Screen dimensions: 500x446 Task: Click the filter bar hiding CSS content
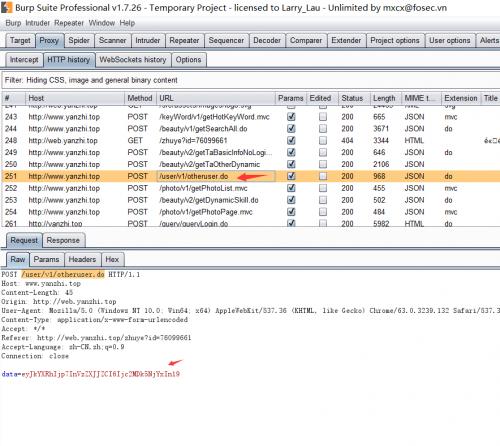(x=250, y=80)
